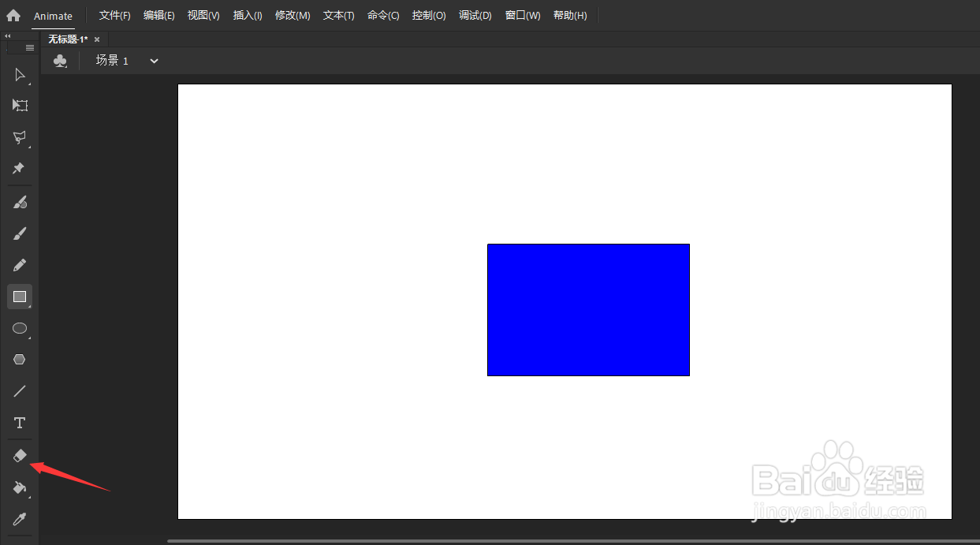Select the Paint Bucket tool
This screenshot has height=545, width=980.
click(x=20, y=487)
